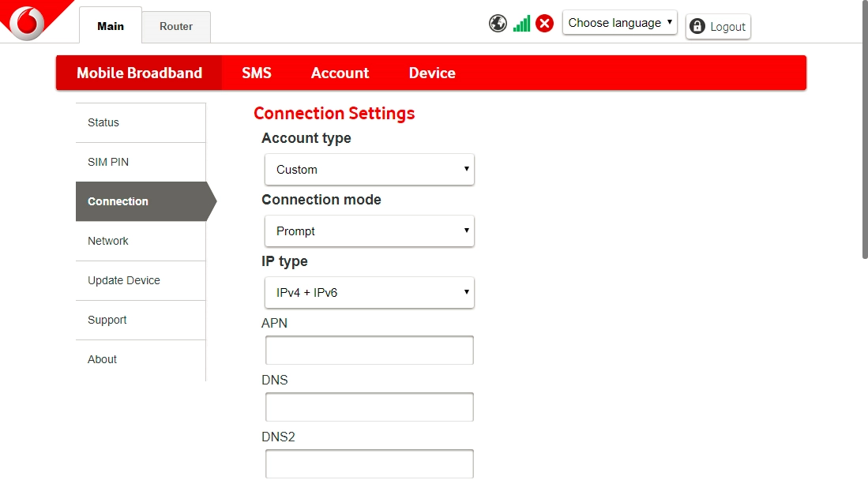
Task: Expand the Connection mode dropdown
Action: (x=369, y=231)
